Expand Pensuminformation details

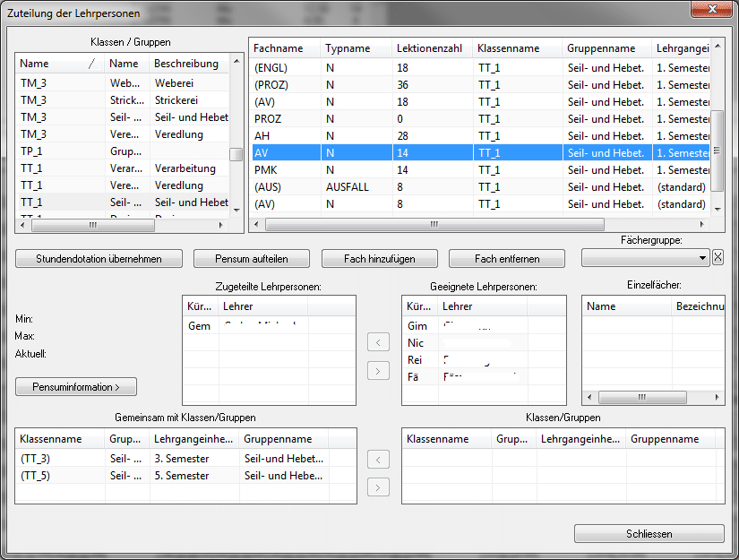click(x=76, y=387)
